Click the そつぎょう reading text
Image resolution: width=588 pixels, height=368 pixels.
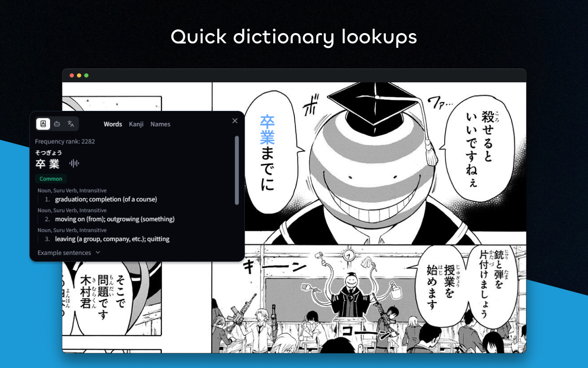[x=49, y=153]
